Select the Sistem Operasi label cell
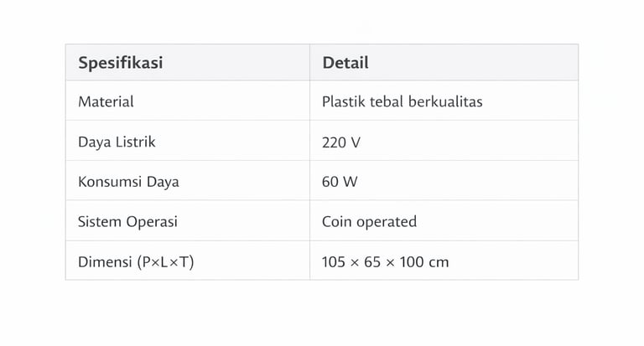The image size is (644, 346). (x=127, y=222)
